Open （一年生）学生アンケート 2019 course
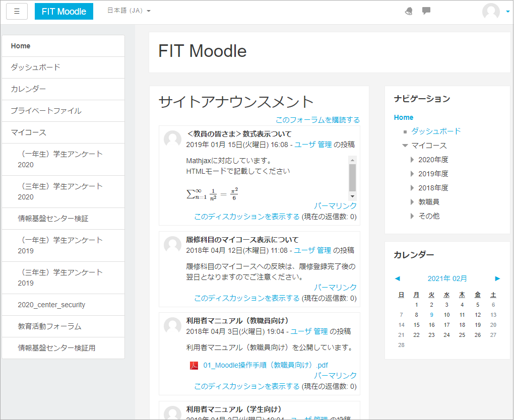 63,245
